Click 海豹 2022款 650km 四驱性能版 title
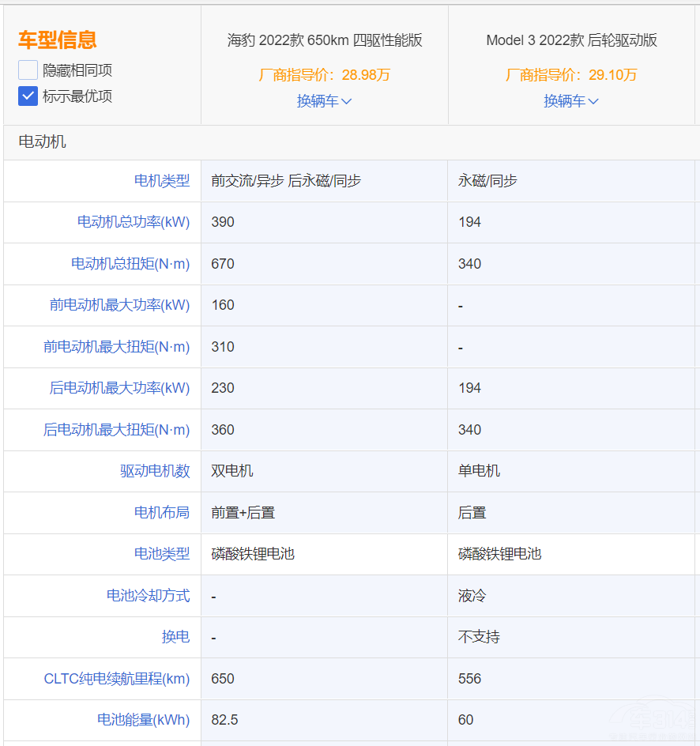Image resolution: width=700 pixels, height=746 pixels. (x=324, y=40)
